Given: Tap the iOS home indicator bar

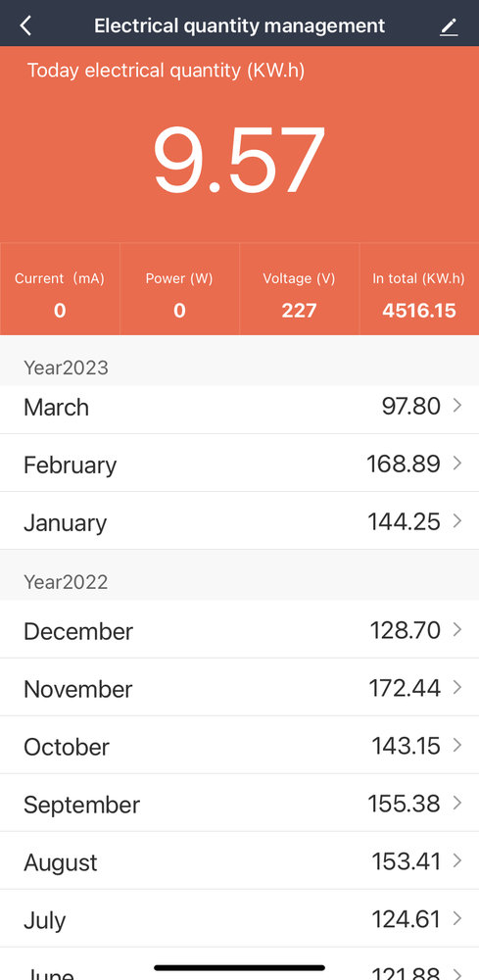Looking at the screenshot, I should [x=239, y=968].
